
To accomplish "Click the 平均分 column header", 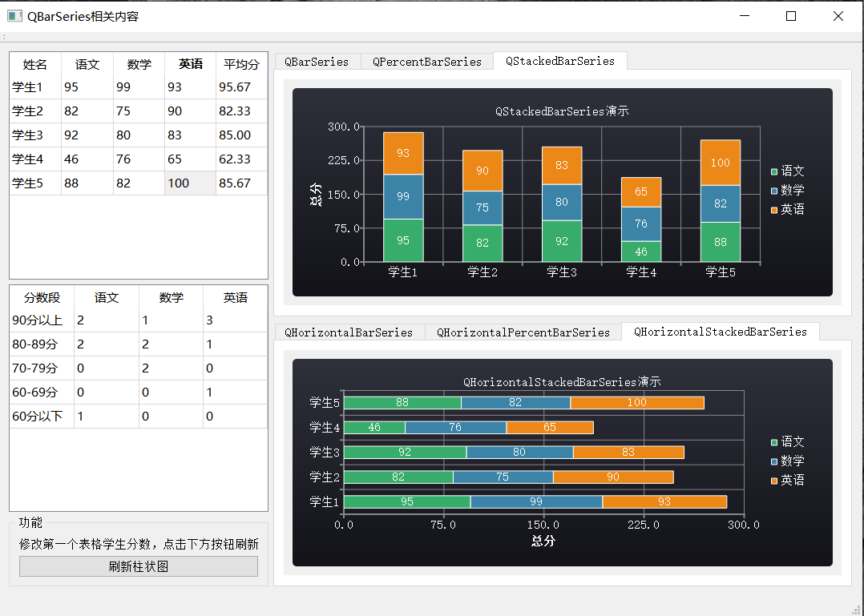I will 240,63.
